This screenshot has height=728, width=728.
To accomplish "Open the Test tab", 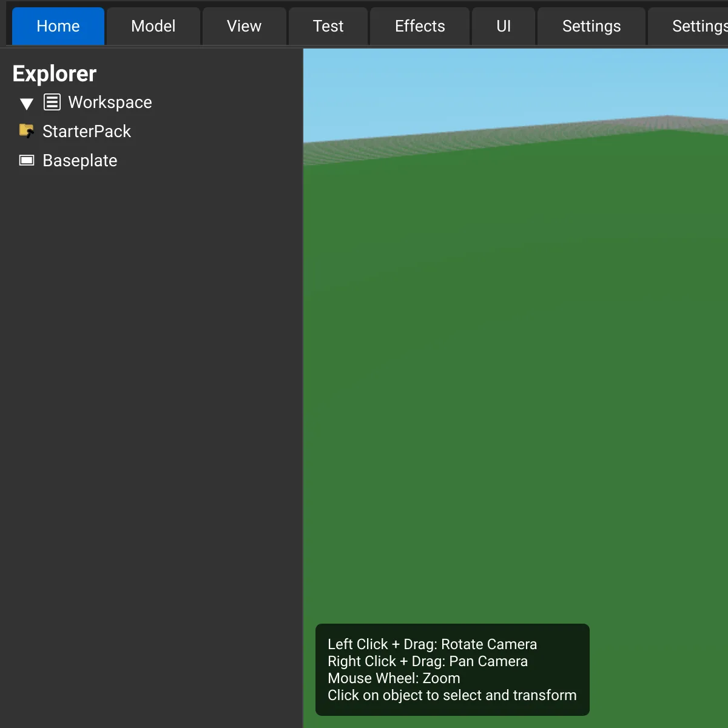I will pos(328,26).
